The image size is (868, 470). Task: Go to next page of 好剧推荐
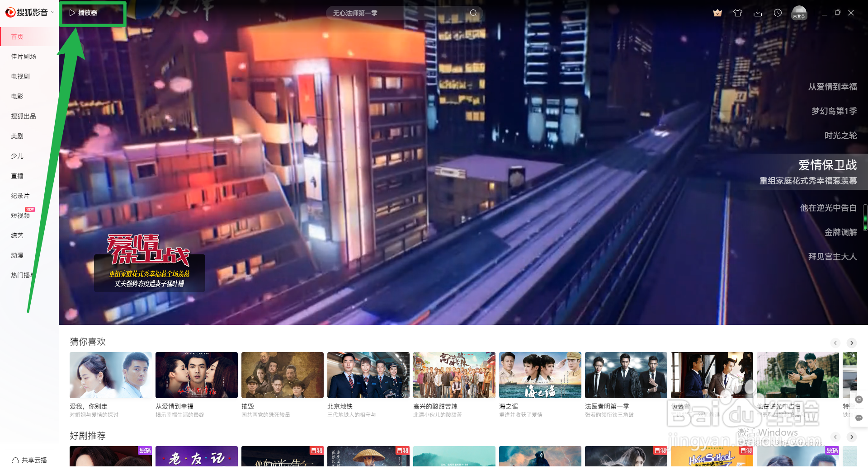pyautogui.click(x=852, y=437)
